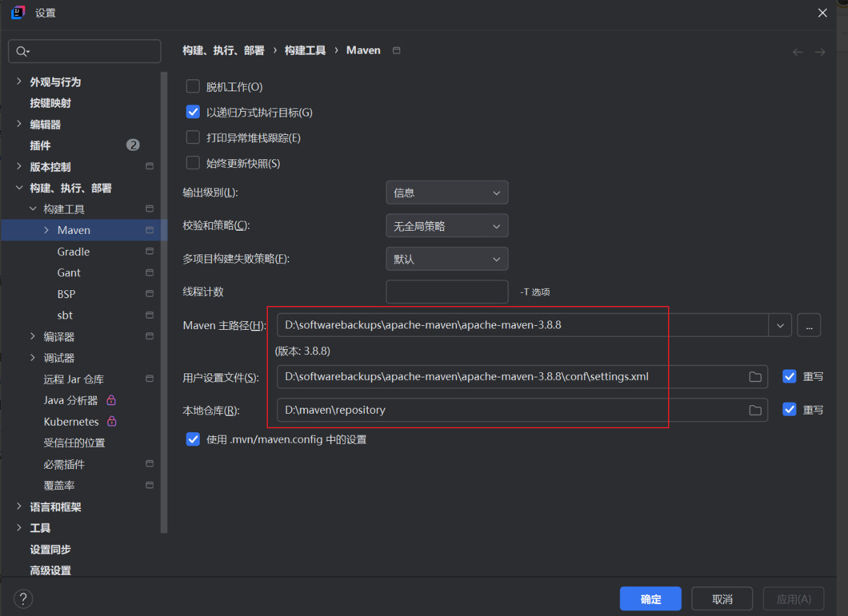Select 按键映射 in settings tree

tap(50, 103)
